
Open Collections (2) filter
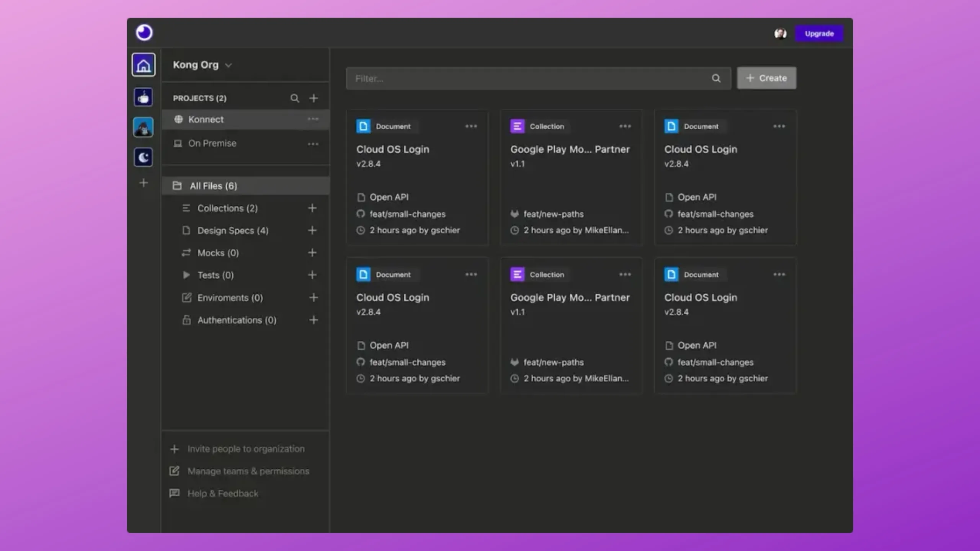(227, 208)
